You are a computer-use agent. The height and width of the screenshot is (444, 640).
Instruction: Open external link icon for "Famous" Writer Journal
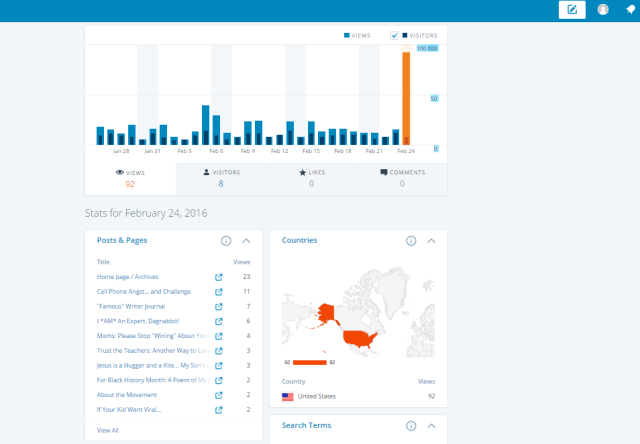pos(219,306)
